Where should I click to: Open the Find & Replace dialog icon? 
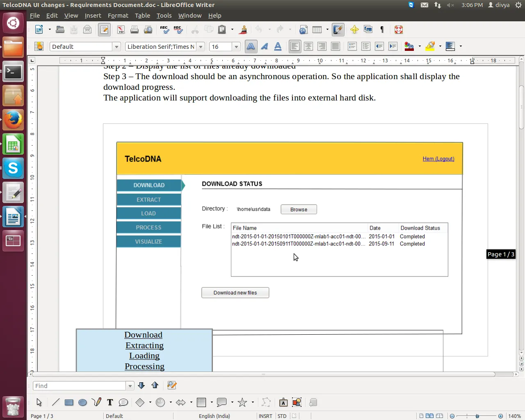pyautogui.click(x=172, y=386)
